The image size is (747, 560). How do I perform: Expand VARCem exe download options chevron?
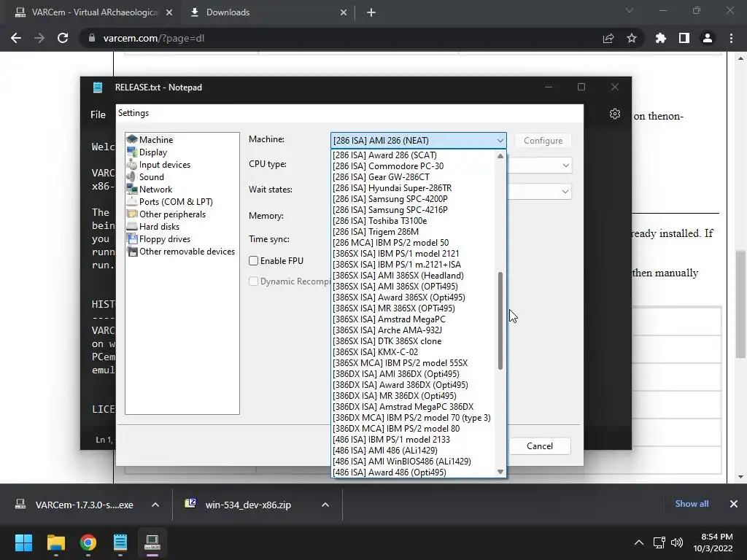155,505
